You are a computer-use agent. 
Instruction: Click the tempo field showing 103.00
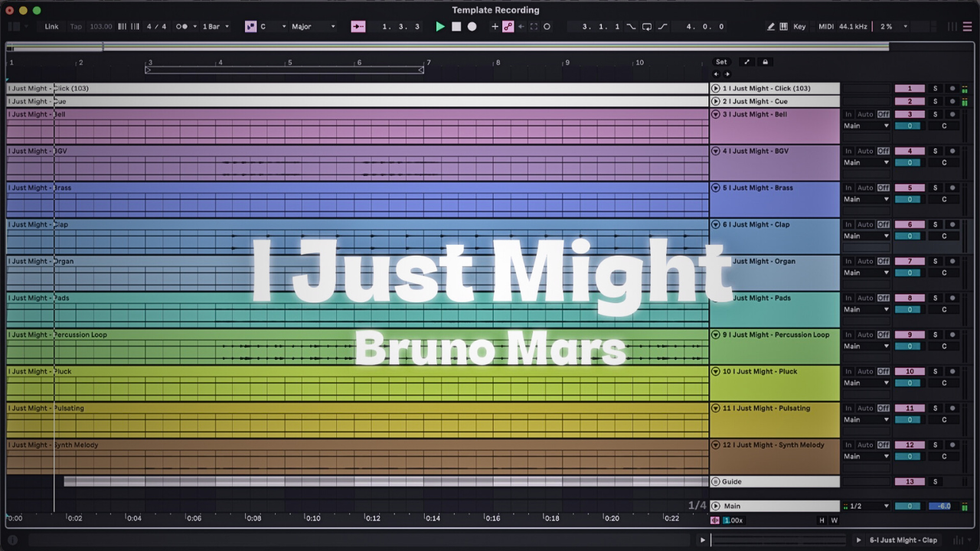100,27
